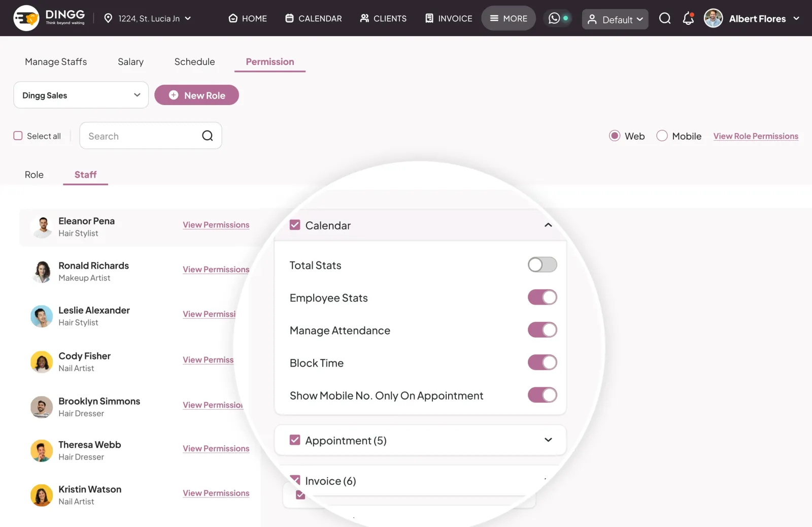812x527 pixels.
Task: Switch to Manage Staffs tab
Action: point(56,62)
